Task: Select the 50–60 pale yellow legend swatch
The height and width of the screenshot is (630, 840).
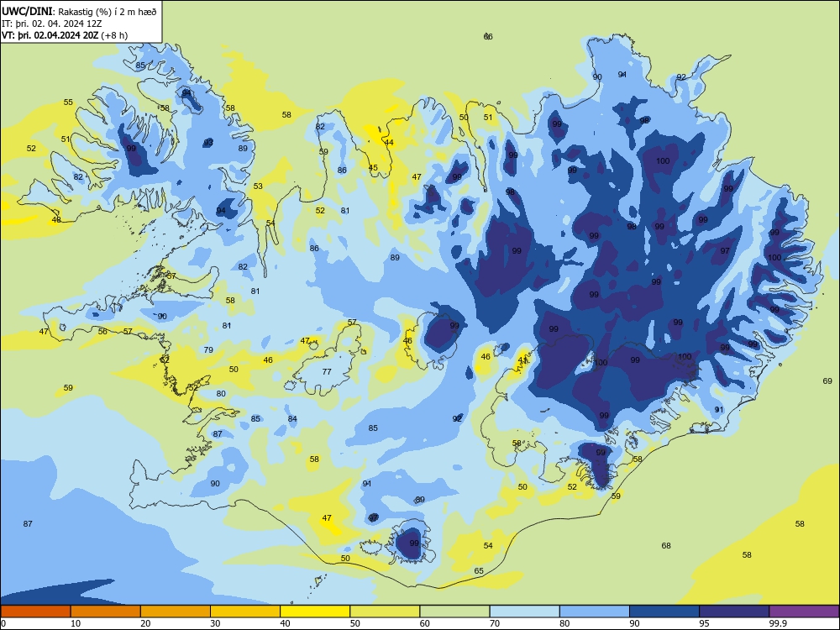Action: point(385,612)
